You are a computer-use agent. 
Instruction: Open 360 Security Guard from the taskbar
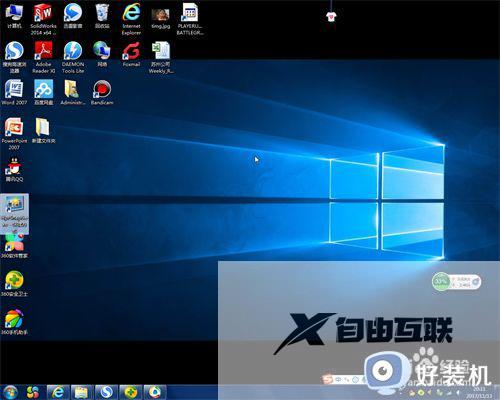[131, 392]
